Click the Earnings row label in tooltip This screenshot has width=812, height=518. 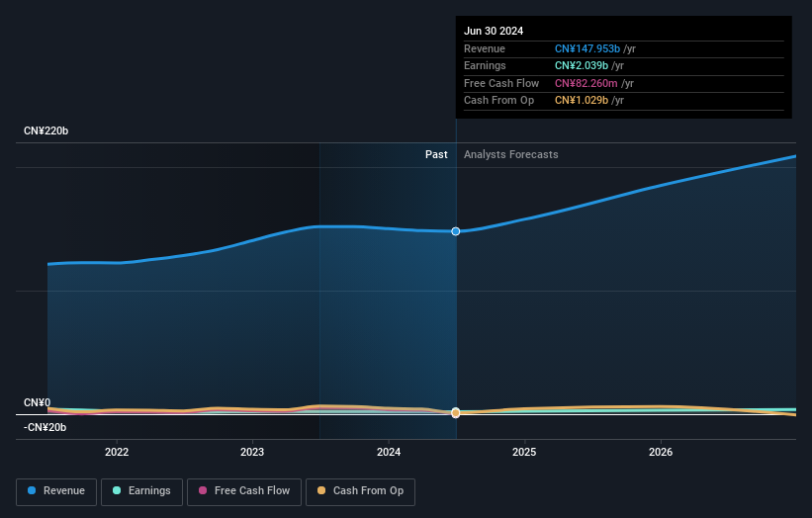pos(485,65)
